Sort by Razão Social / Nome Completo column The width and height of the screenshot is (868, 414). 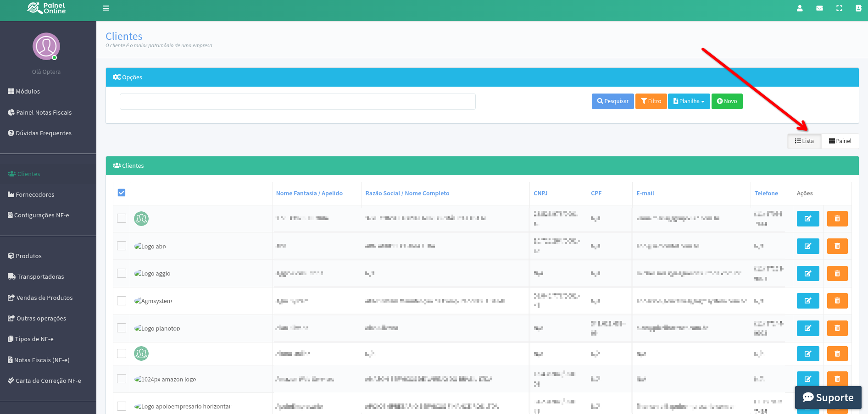point(407,193)
